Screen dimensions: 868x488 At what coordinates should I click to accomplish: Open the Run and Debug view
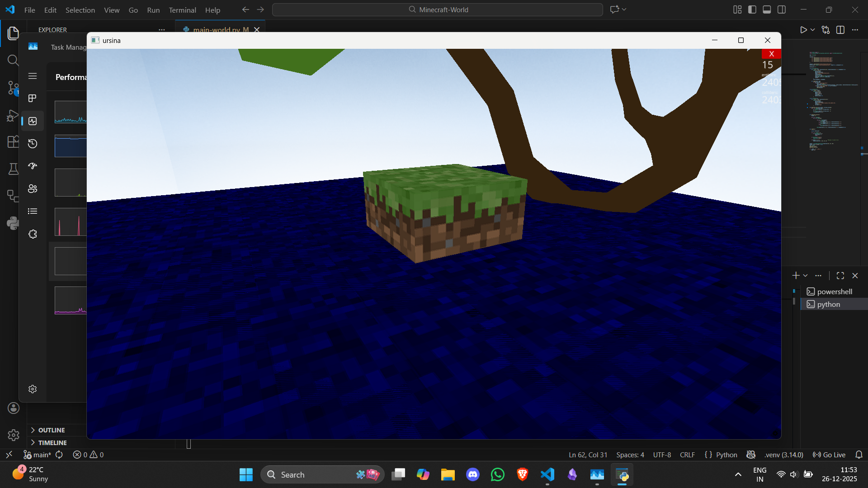tap(13, 116)
